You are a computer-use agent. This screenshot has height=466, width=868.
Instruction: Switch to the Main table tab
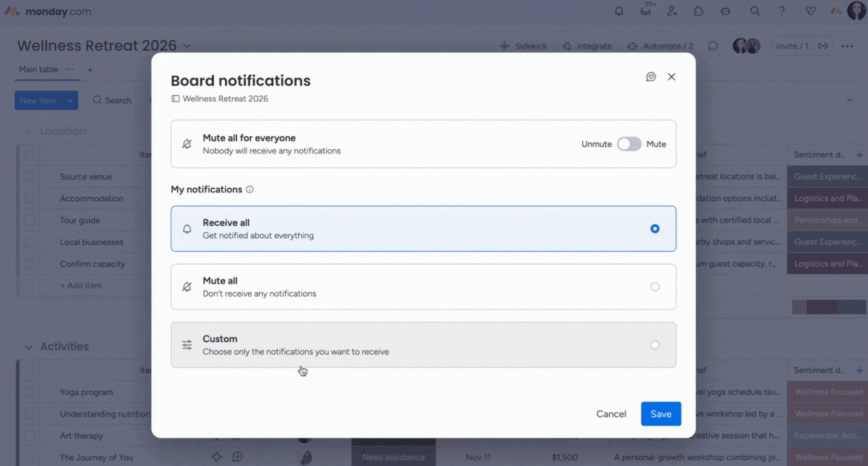click(39, 69)
